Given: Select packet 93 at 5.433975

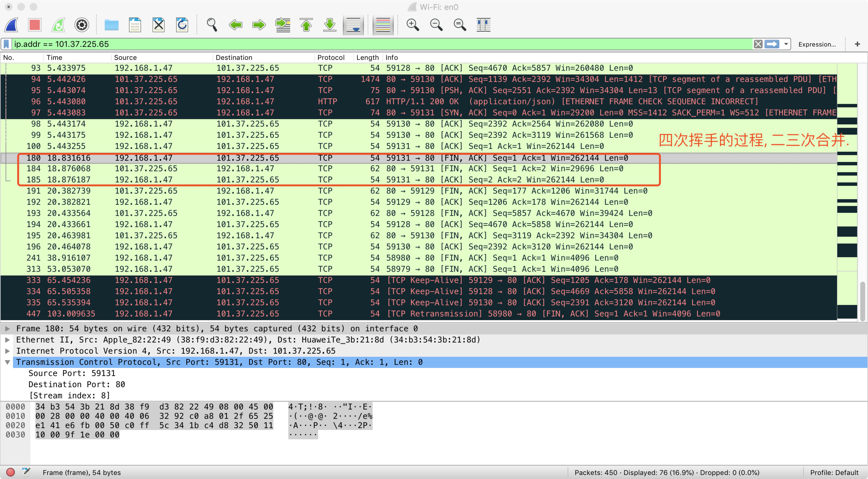Looking at the screenshot, I should click(419, 68).
